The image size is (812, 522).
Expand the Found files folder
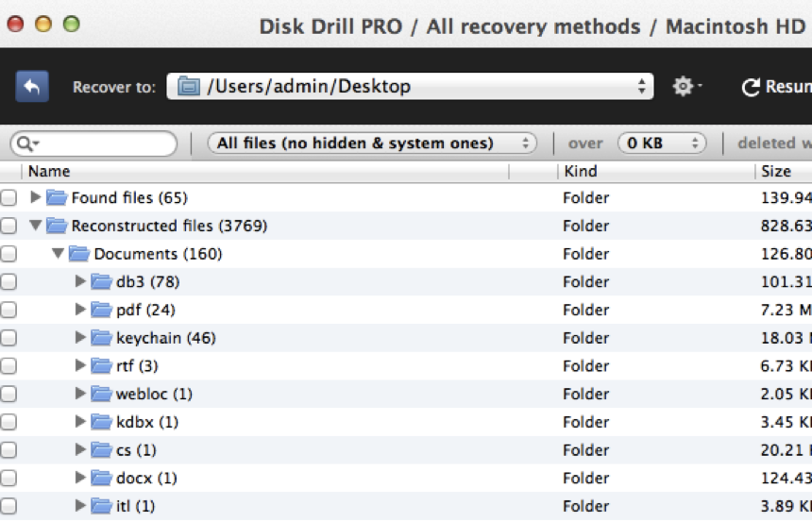[x=36, y=198]
